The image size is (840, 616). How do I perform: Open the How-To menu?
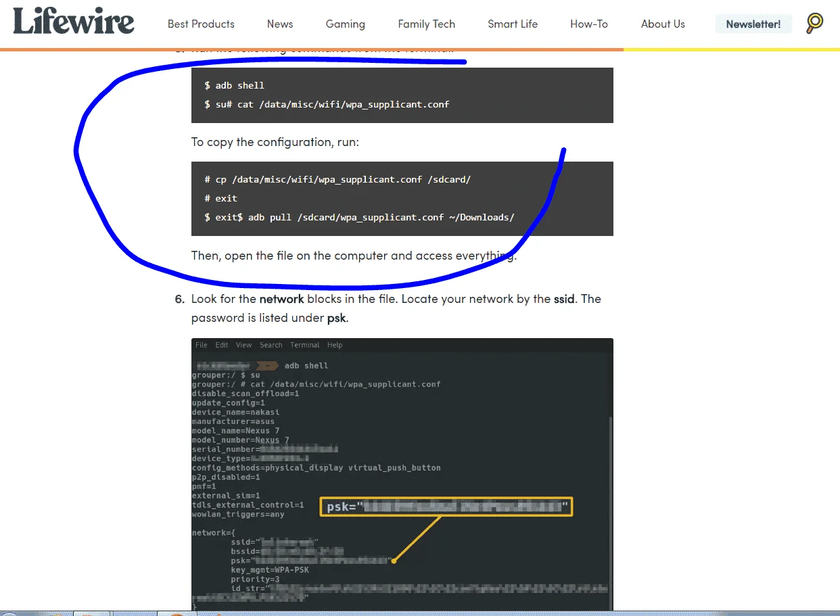[589, 24]
